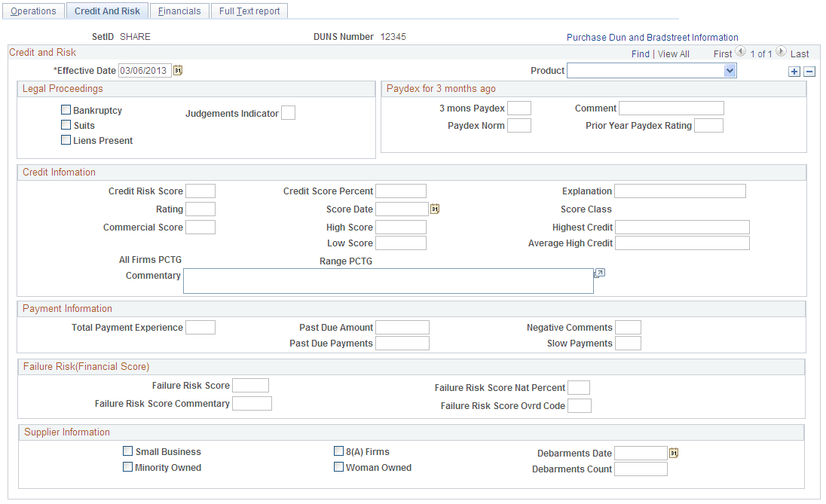Enable the Small Business checkbox
826x504 pixels.
(127, 451)
